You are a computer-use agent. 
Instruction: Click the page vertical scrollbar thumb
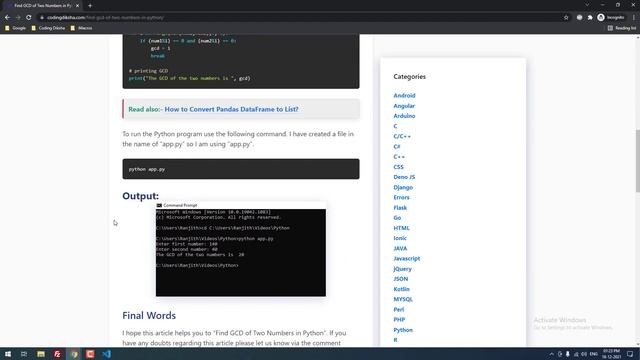click(638, 160)
